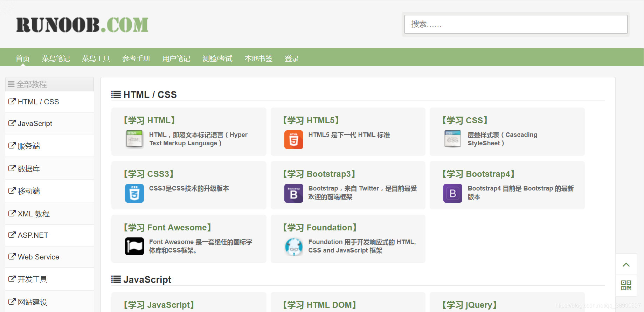This screenshot has width=644, height=312.
Task: Select XML 教程 in sidebar
Action: click(x=49, y=214)
